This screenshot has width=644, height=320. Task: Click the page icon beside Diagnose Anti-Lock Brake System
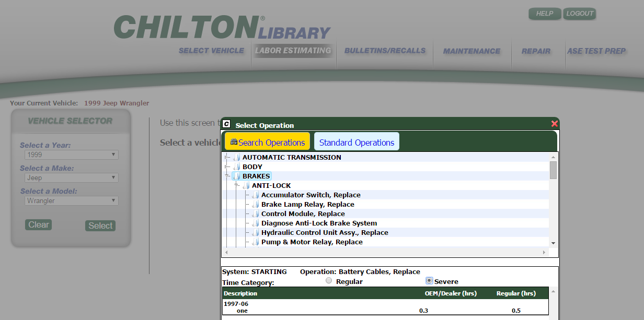tap(256, 223)
